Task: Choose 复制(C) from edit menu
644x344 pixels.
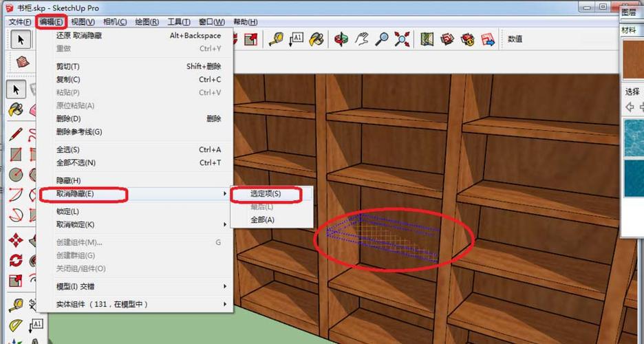Action: tap(135, 79)
